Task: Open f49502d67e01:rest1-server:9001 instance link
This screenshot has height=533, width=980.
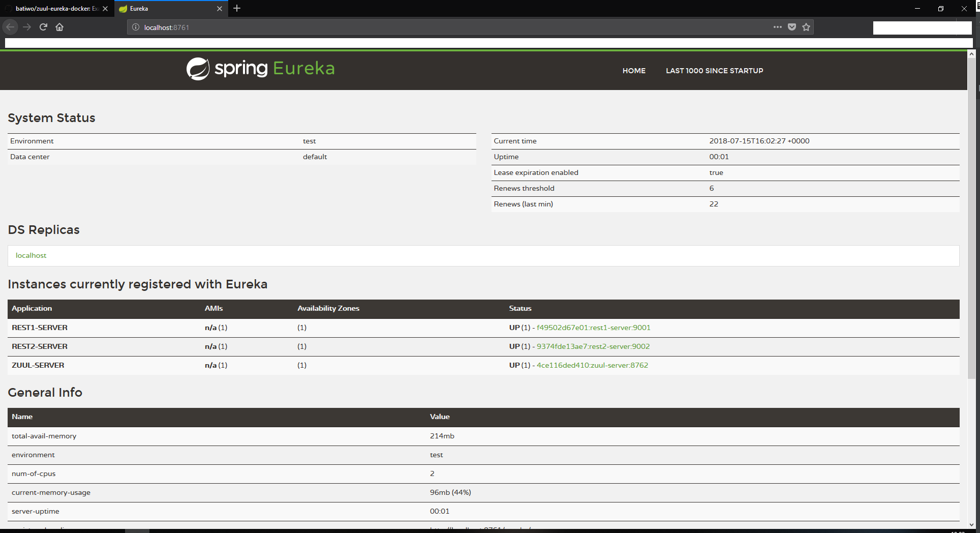Action: pos(594,328)
